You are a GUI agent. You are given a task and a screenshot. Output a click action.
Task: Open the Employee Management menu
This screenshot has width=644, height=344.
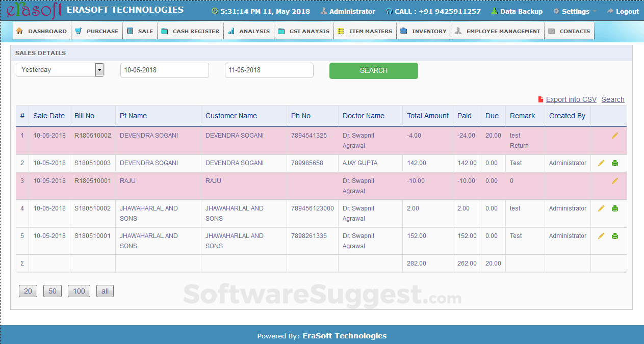(x=497, y=31)
